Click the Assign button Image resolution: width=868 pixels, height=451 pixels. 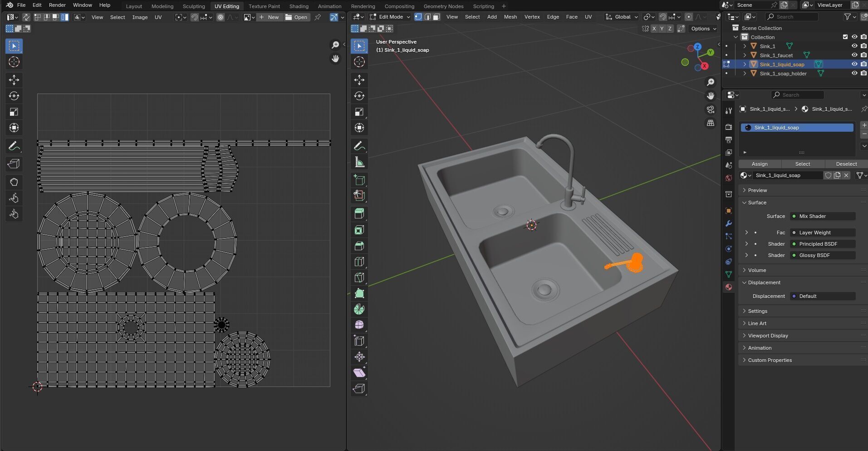tap(760, 164)
